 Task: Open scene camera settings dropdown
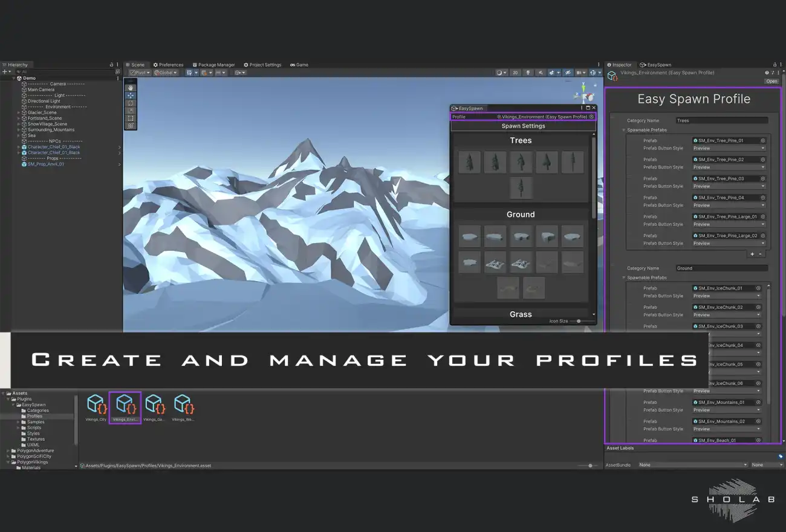(581, 73)
